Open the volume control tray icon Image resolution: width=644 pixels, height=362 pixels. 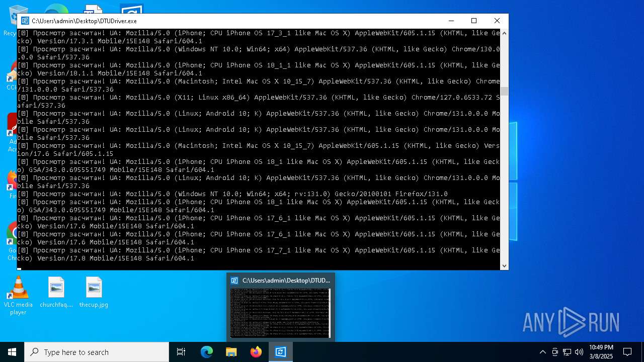coord(579,352)
